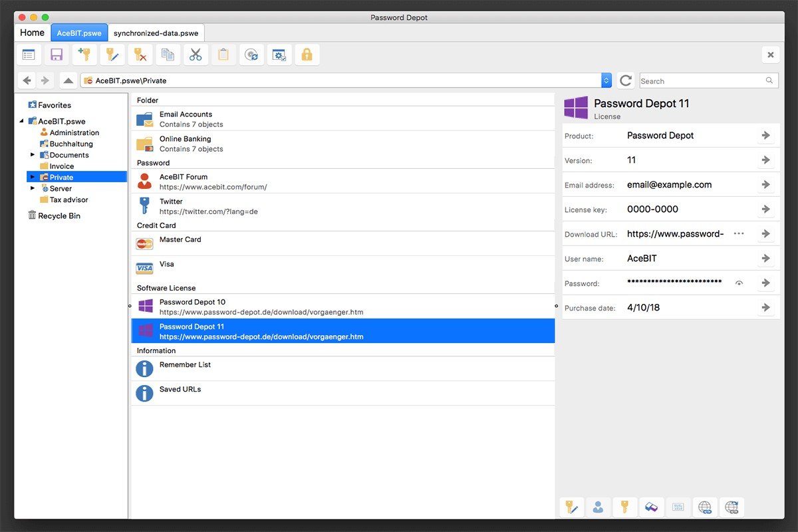Screen dimensions: 798x532
Task: Collapse the AceBIT.pswe tree node
Action: pyautogui.click(x=21, y=121)
